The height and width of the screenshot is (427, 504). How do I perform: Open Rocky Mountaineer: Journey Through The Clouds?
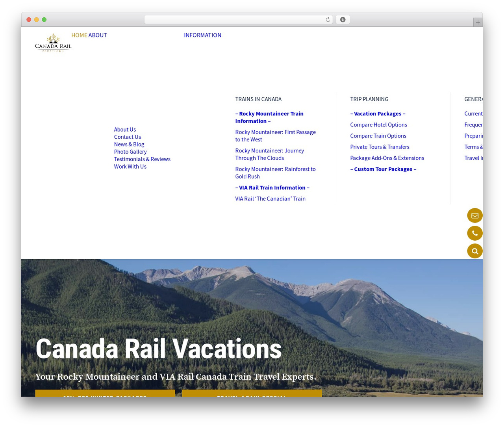(270, 154)
